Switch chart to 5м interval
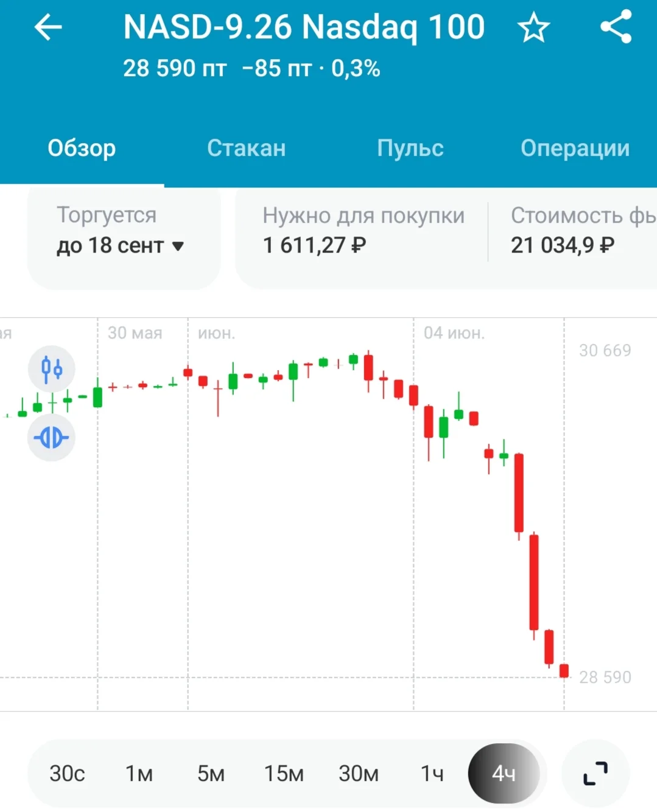This screenshot has height=812, width=657. (x=211, y=774)
